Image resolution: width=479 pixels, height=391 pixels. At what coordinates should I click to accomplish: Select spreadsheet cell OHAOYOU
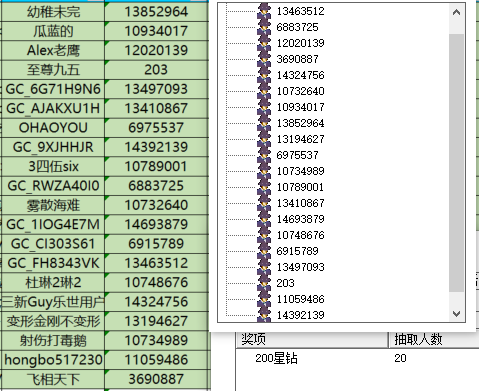coord(53,128)
